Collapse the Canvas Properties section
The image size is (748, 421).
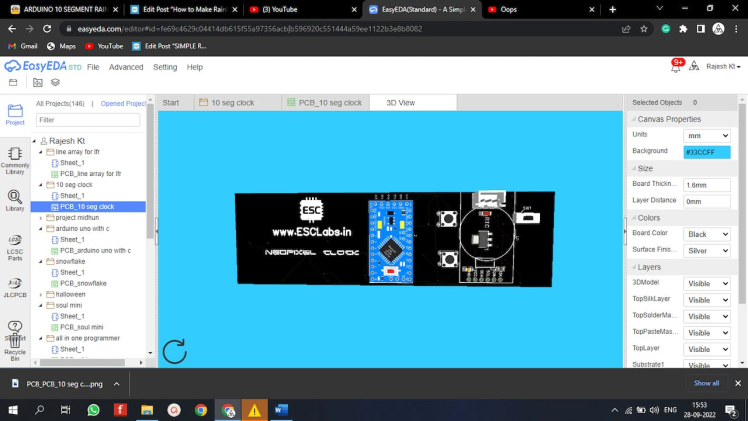coord(634,119)
